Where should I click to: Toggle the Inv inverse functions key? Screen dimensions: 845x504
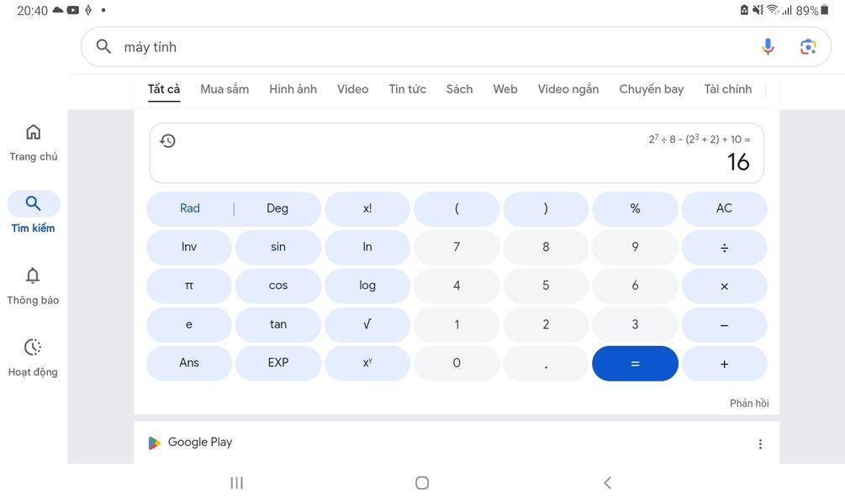189,247
